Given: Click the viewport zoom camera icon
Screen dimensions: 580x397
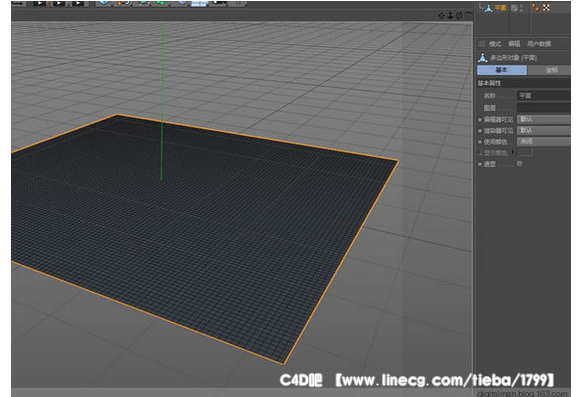Looking at the screenshot, I should (450, 16).
